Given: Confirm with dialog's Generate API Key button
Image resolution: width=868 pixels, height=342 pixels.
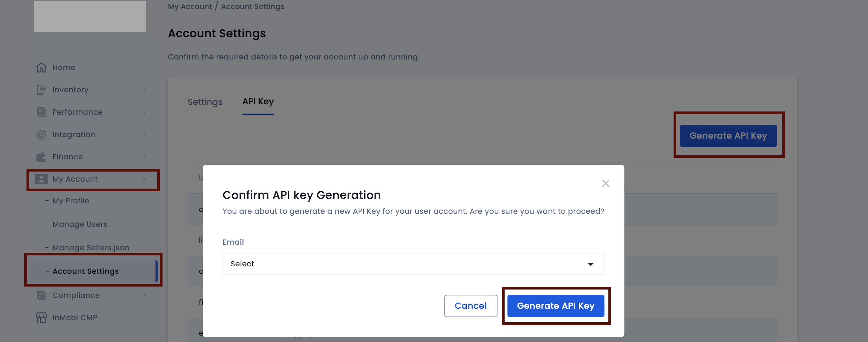Looking at the screenshot, I should (x=555, y=306).
